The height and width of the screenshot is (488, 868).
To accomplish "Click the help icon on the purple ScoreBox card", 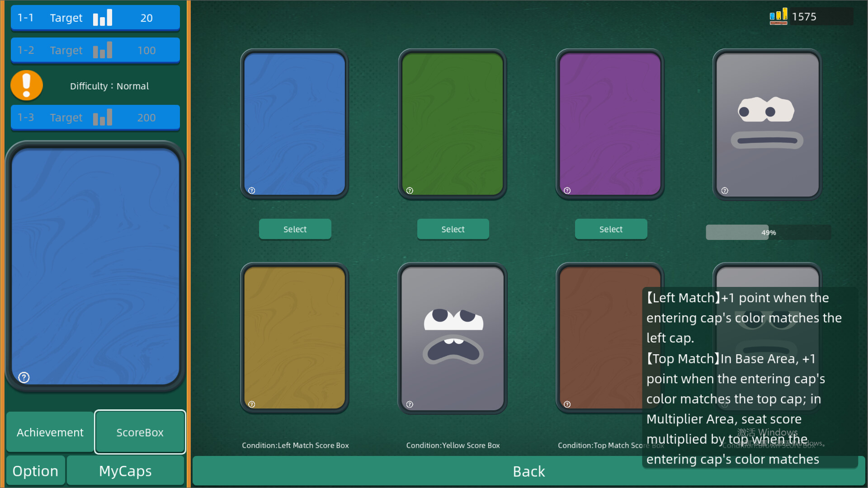I will pyautogui.click(x=567, y=190).
